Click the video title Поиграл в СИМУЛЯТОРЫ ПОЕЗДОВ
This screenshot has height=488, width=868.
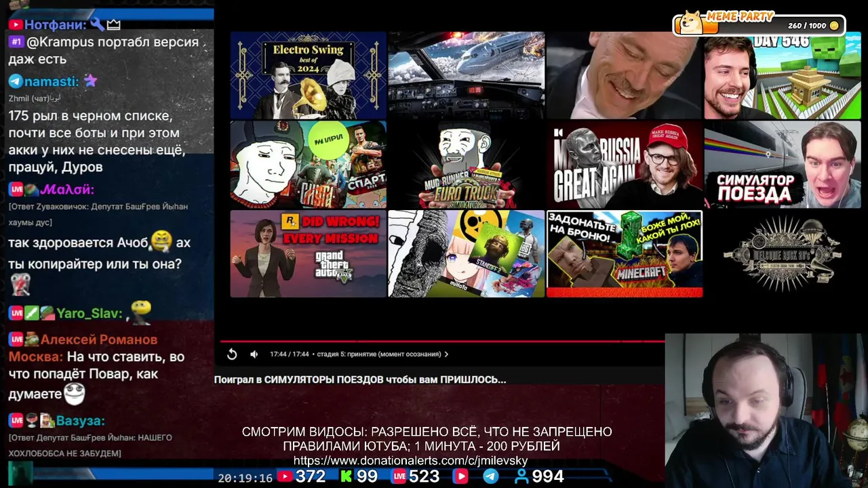coord(360,380)
